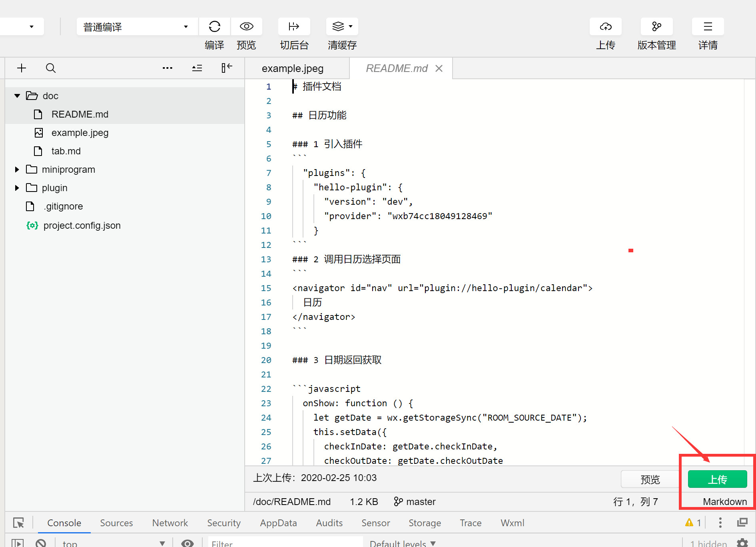Toggle the console live expression eye
Image resolution: width=756 pixels, height=547 pixels.
188,543
